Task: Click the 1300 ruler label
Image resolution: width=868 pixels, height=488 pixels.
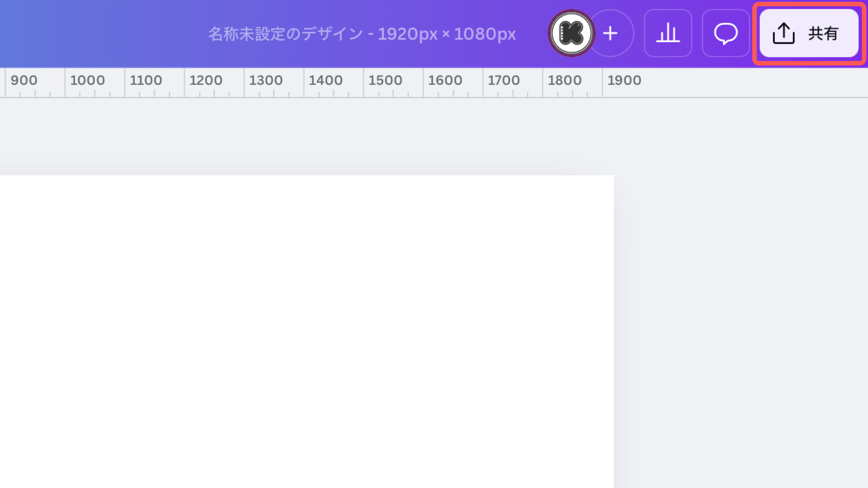Action: [266, 80]
